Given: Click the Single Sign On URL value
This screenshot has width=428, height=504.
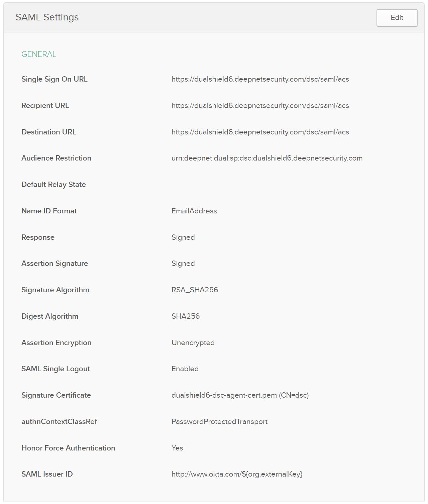Looking at the screenshot, I should click(260, 79).
